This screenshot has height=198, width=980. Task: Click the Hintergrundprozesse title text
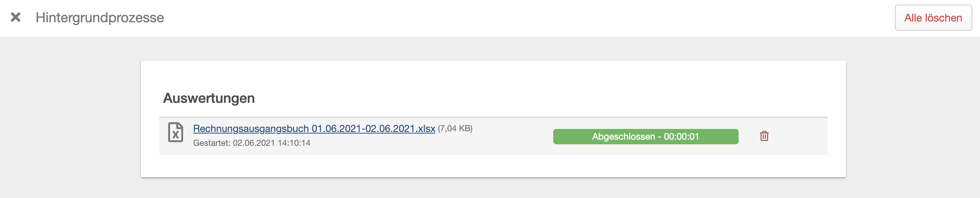[x=100, y=18]
